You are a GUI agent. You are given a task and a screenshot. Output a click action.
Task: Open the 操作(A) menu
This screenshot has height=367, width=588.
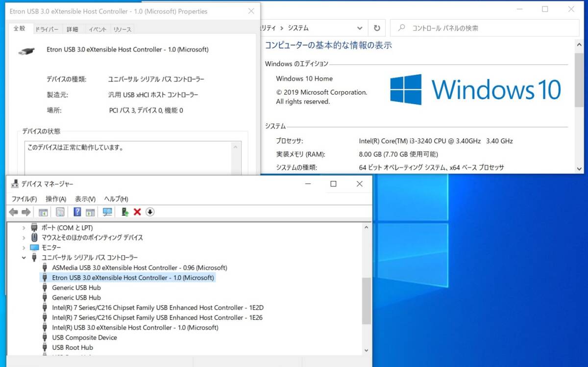pyautogui.click(x=56, y=199)
